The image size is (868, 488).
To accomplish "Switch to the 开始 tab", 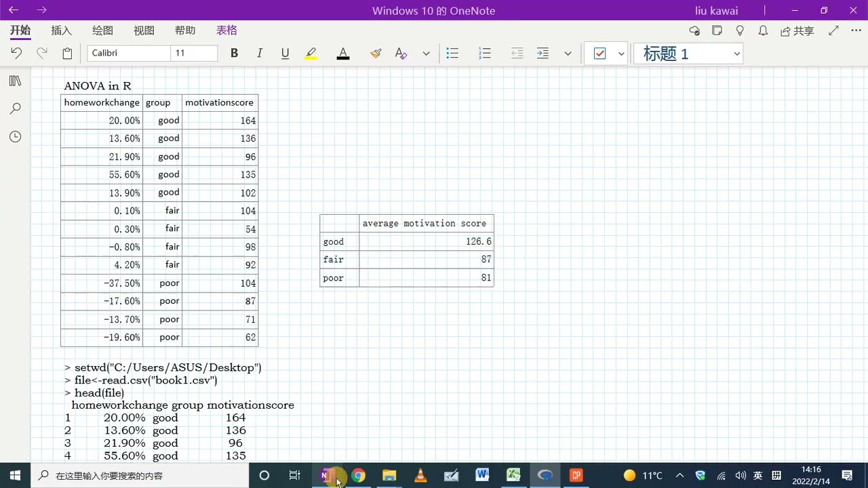I will click(x=20, y=30).
